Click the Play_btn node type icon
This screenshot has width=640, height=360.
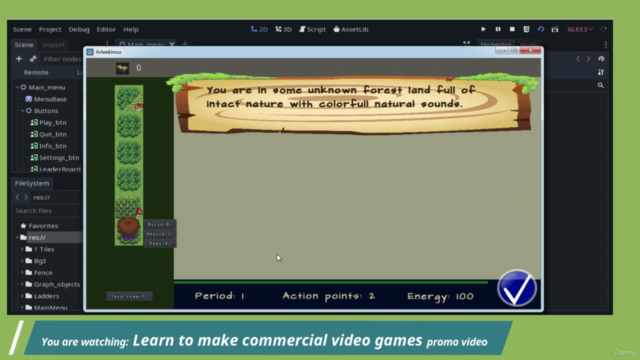[x=34, y=122]
